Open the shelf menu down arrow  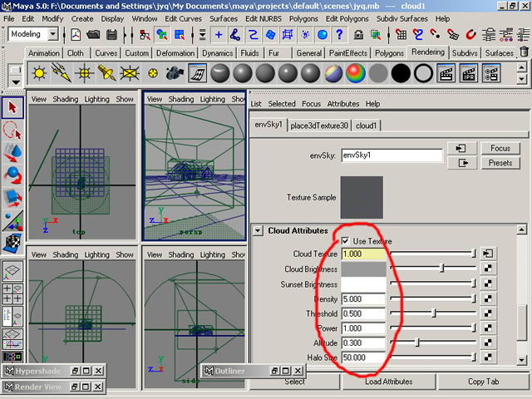[x=16, y=81]
